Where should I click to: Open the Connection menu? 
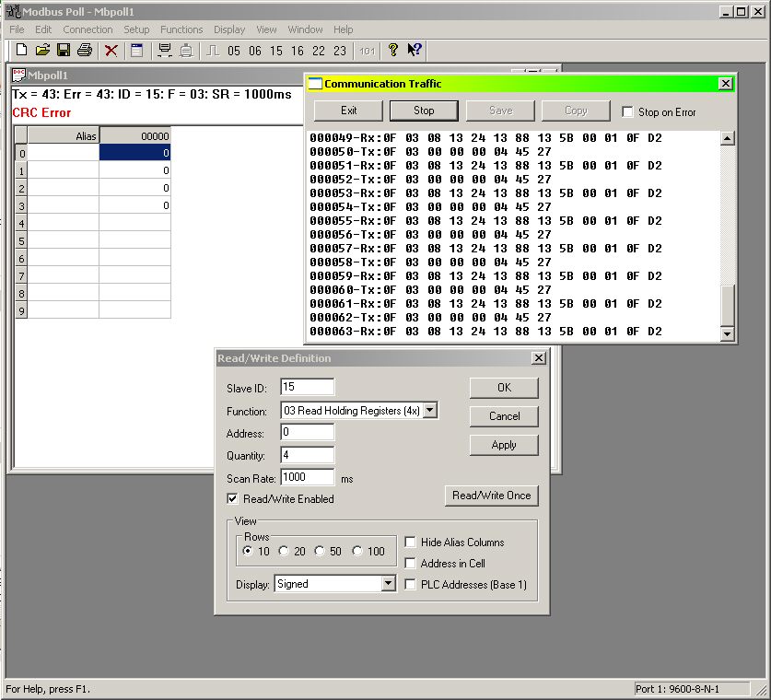[88, 29]
